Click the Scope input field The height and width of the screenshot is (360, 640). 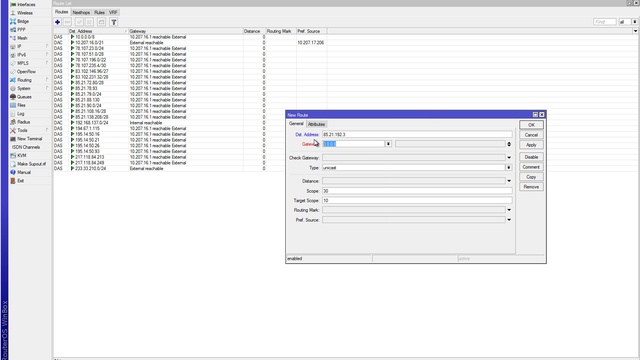(417, 191)
